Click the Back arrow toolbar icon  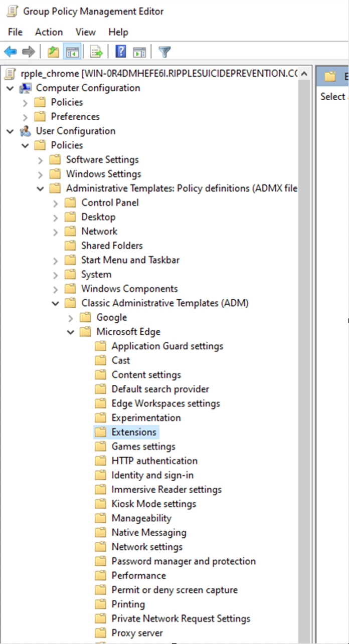pyautogui.click(x=11, y=52)
